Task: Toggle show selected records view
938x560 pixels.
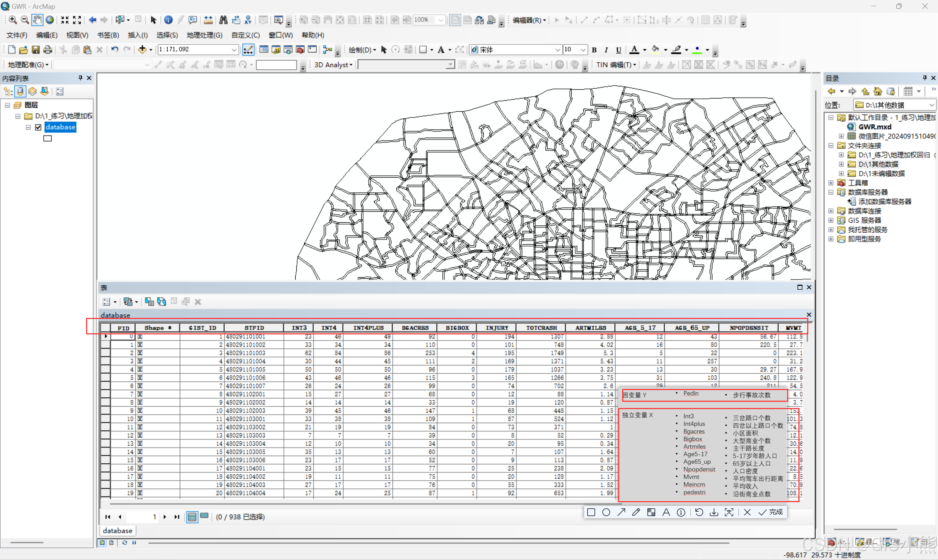Action: point(204,516)
